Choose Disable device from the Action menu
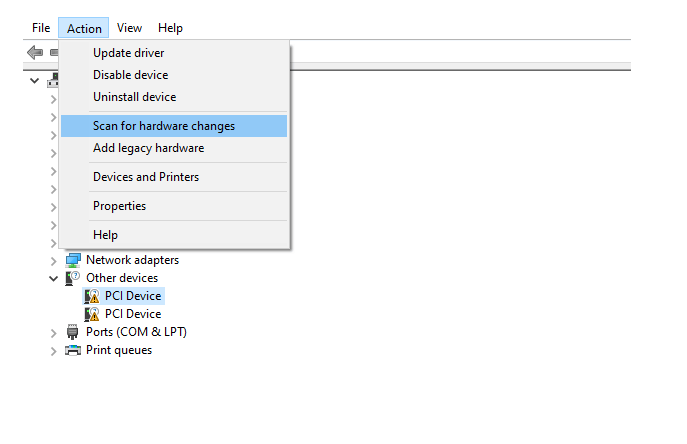 click(x=174, y=75)
